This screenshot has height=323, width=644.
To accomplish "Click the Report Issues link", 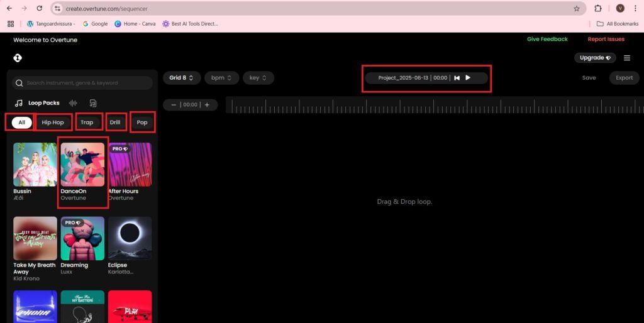I will point(606,39).
